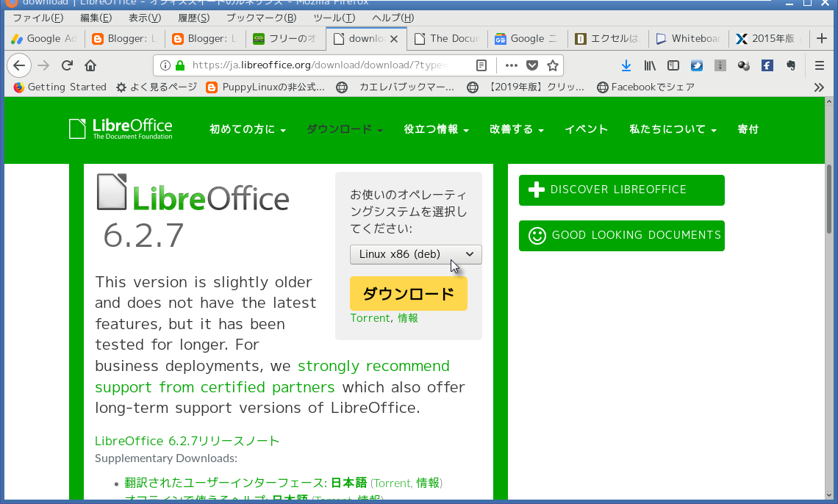This screenshot has width=838, height=504.
Task: Click the Forward navigation arrow
Action: pos(43,65)
